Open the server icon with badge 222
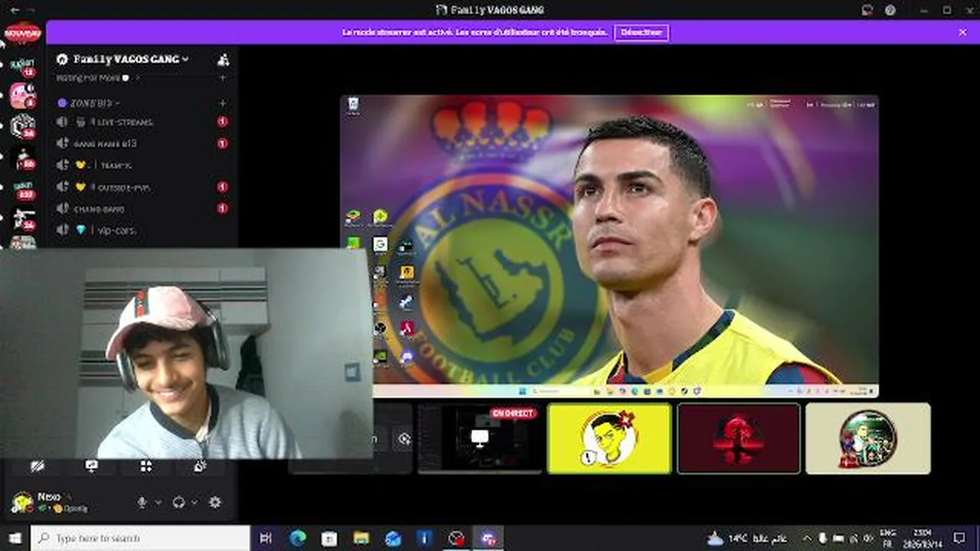The image size is (980, 551). coord(23,191)
